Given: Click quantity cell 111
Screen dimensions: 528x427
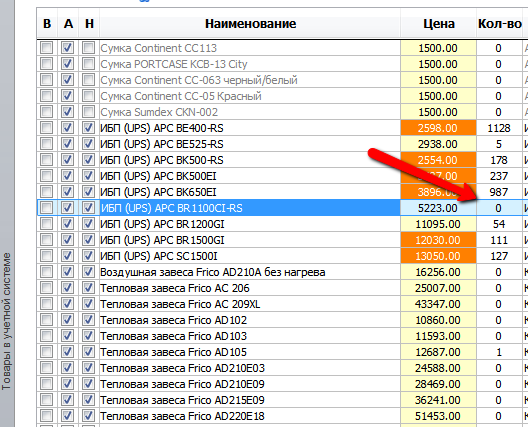Looking at the screenshot, I should click(x=499, y=240).
